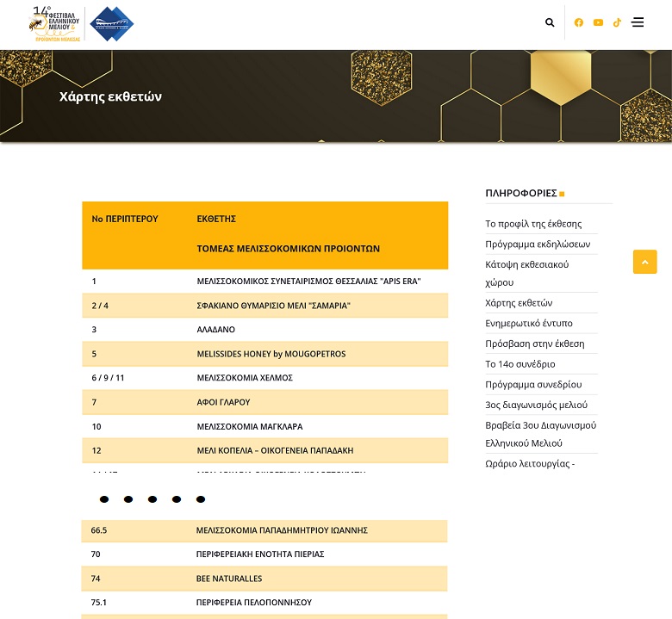This screenshot has height=619, width=672.
Task: Click the 'Χάρτης εκθετών' banner title
Action: pos(110,96)
